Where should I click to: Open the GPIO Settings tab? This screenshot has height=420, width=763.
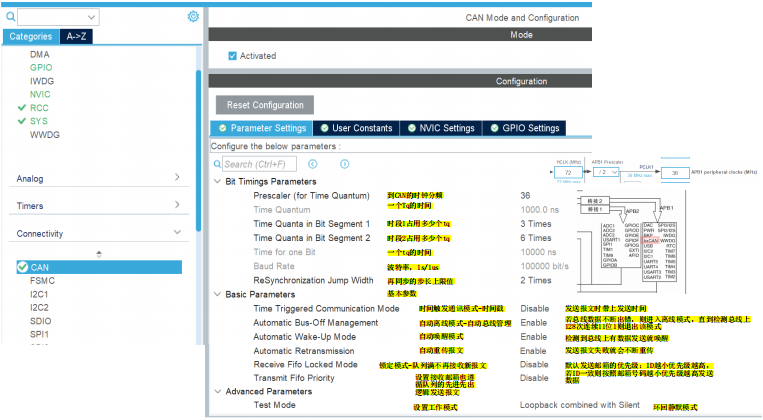click(x=524, y=128)
